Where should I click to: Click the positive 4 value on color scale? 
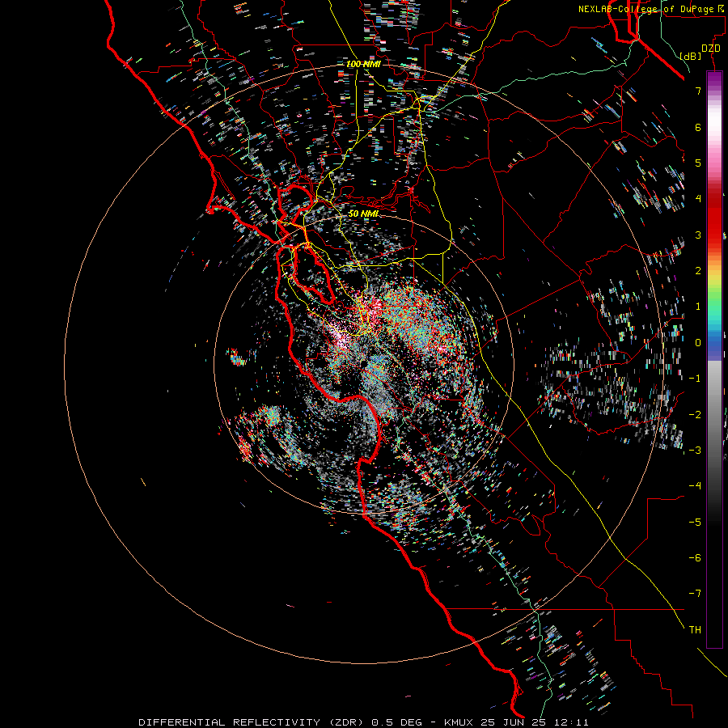698,199
